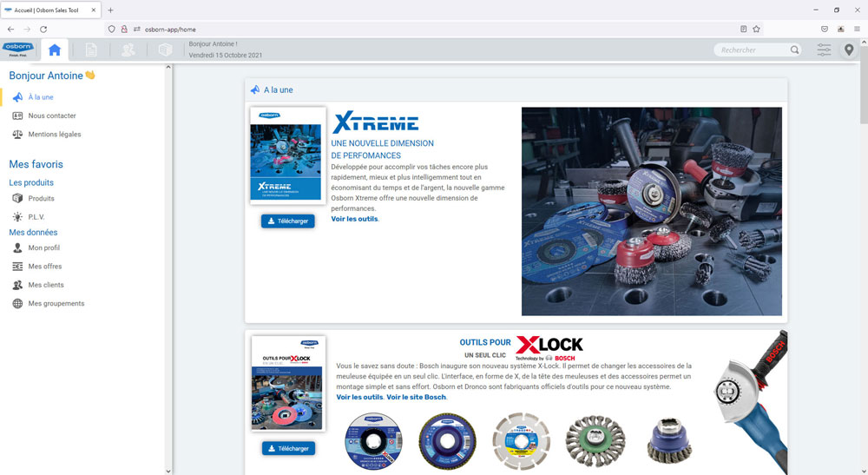This screenshot has height=475, width=868.
Task: Open Nous contacter in the sidebar
Action: tap(52, 115)
